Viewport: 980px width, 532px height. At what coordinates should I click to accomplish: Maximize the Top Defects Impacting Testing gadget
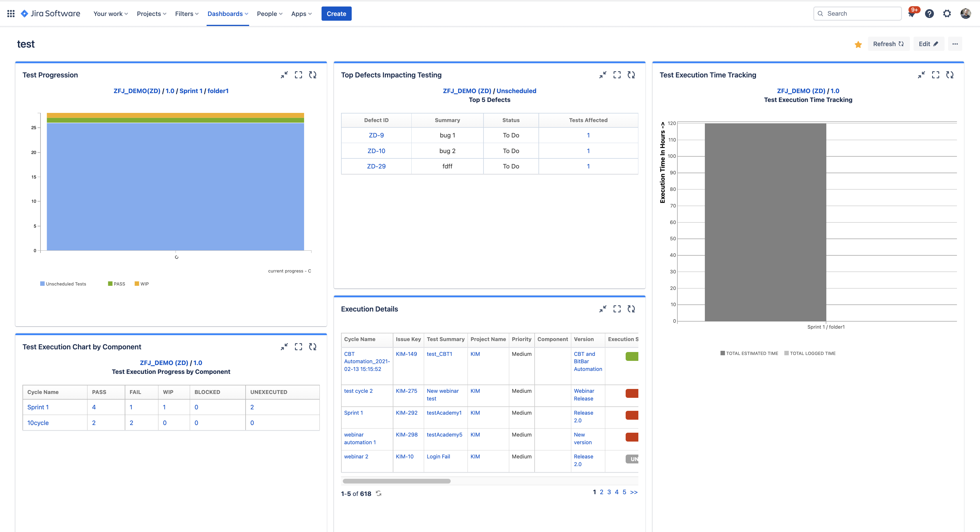[x=617, y=75]
